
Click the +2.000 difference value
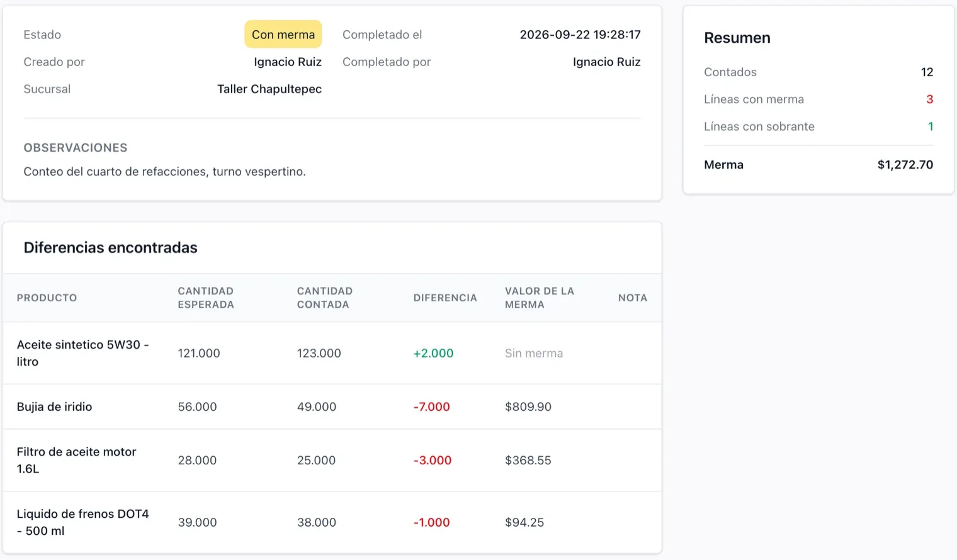coord(433,353)
